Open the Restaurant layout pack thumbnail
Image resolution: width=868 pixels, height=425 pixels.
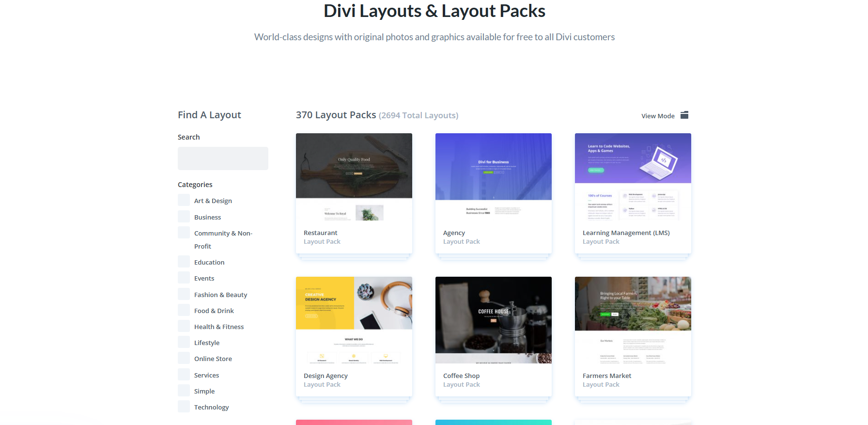point(354,177)
